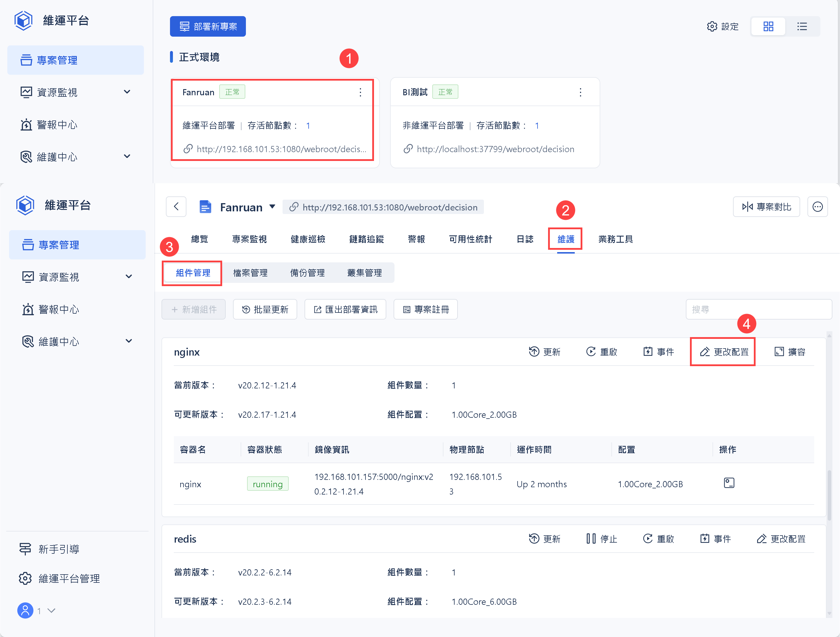This screenshot has height=637, width=840.
Task: Click the 批量更新 batch update icon button
Action: (265, 309)
